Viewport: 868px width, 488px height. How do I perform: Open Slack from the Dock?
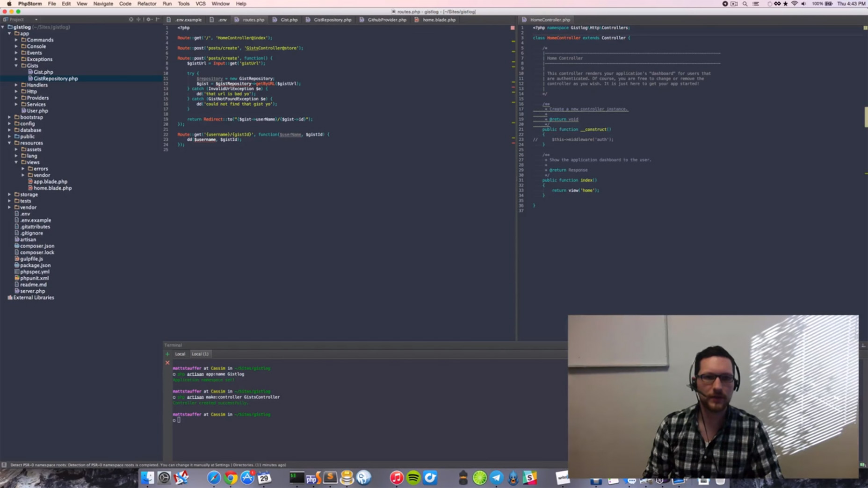529,478
